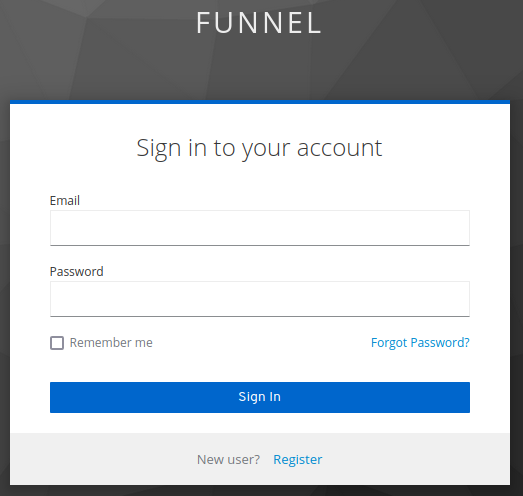Select the Register link for new users
The image size is (523, 496).
(x=298, y=459)
